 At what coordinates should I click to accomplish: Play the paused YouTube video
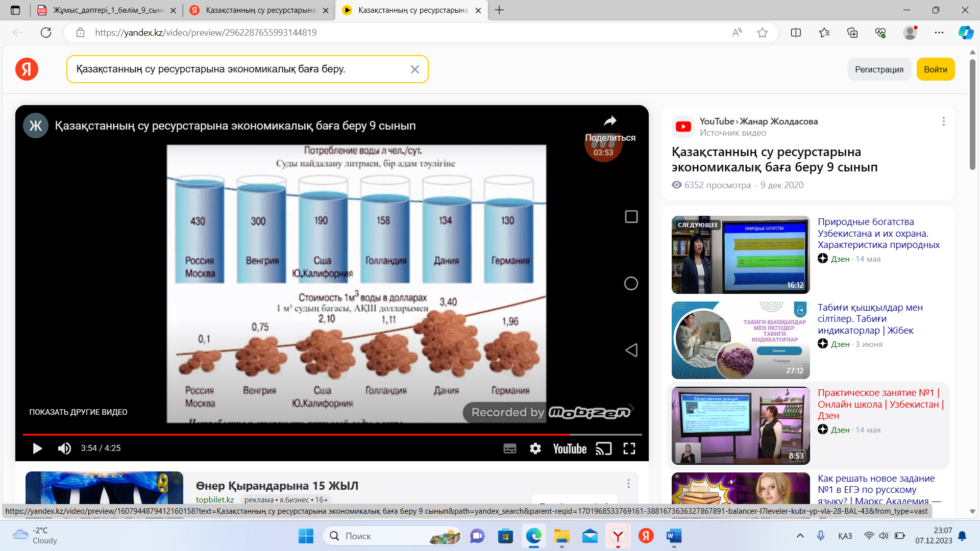click(37, 448)
